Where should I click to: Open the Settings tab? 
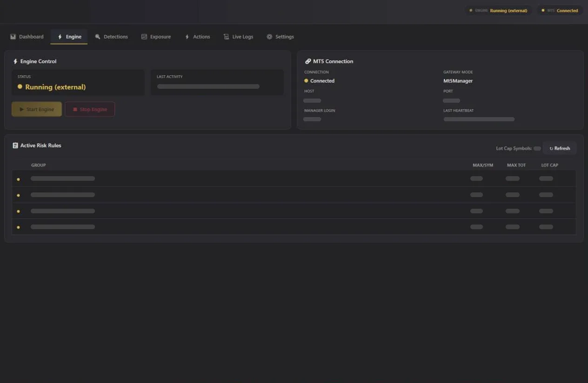tap(280, 37)
